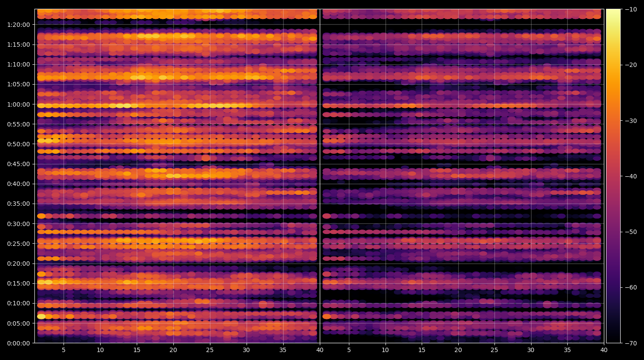Select the 0:10:00 tick label
The height and width of the screenshot is (360, 644).
pyautogui.click(x=19, y=304)
